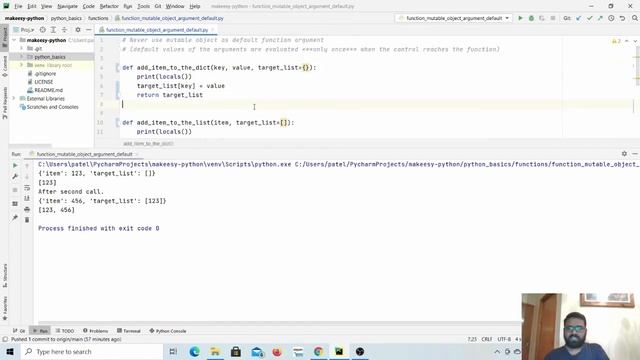Open the File menu

point(18,7)
